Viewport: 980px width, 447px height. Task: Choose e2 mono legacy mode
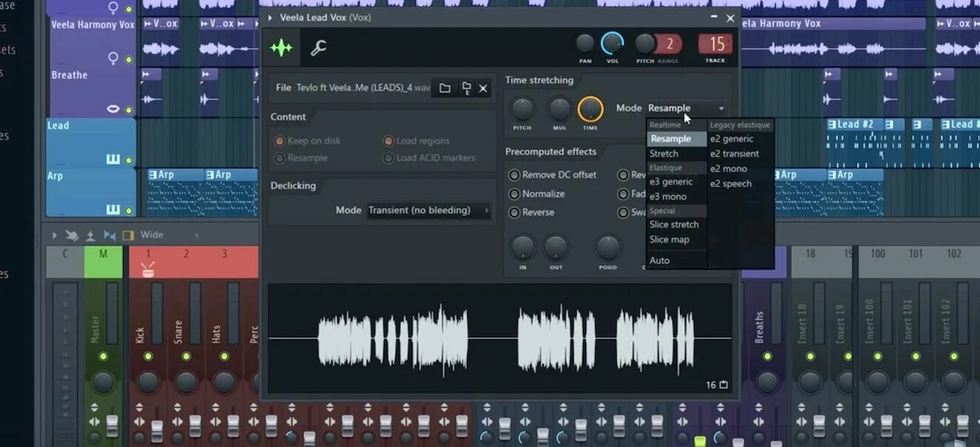click(x=740, y=169)
